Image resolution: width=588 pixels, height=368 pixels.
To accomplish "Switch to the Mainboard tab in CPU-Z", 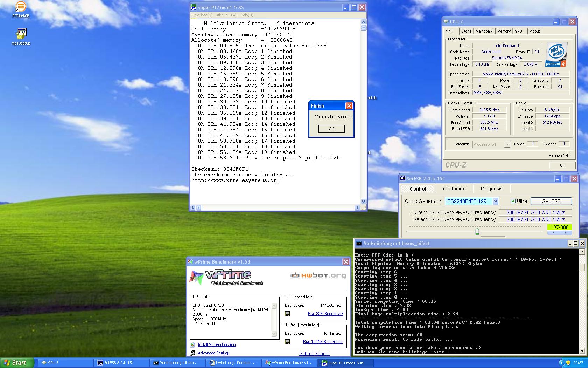I will 484,31.
